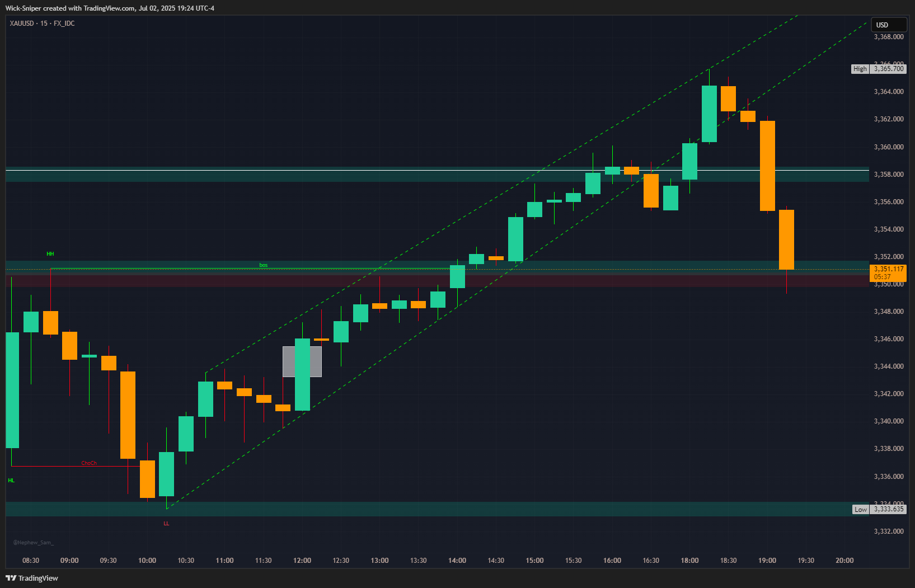
Task: Click the 3,368.000 price axis label
Action: tap(889, 37)
